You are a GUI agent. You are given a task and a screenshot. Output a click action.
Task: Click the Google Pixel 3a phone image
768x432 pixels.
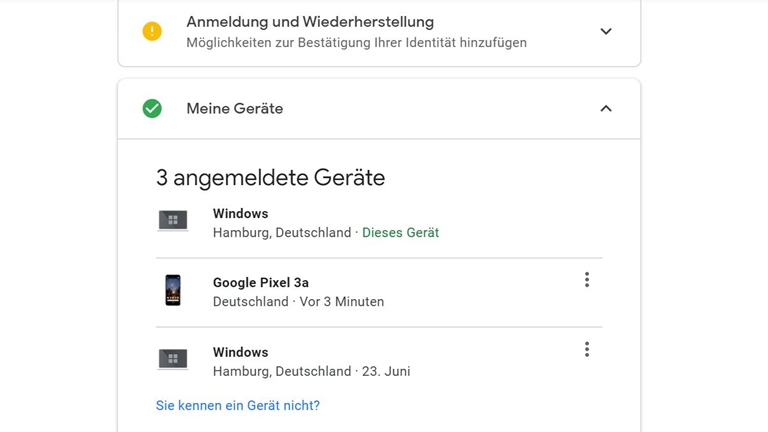(173, 290)
